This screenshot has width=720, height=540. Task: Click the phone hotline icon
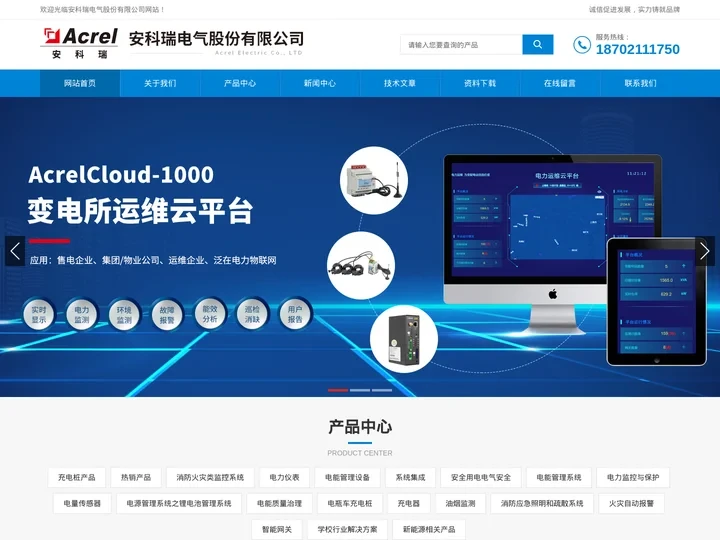[x=582, y=45]
